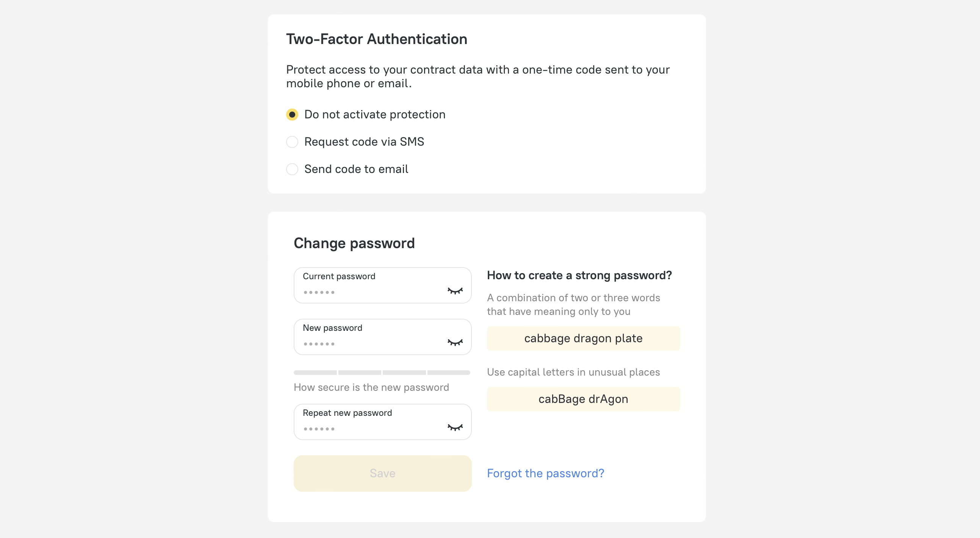Click the "cabbage dragon plate" example box
980x538 pixels.
[x=583, y=338]
